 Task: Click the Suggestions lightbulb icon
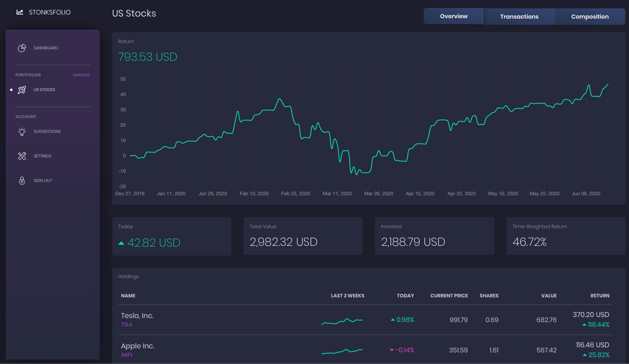pyautogui.click(x=22, y=131)
